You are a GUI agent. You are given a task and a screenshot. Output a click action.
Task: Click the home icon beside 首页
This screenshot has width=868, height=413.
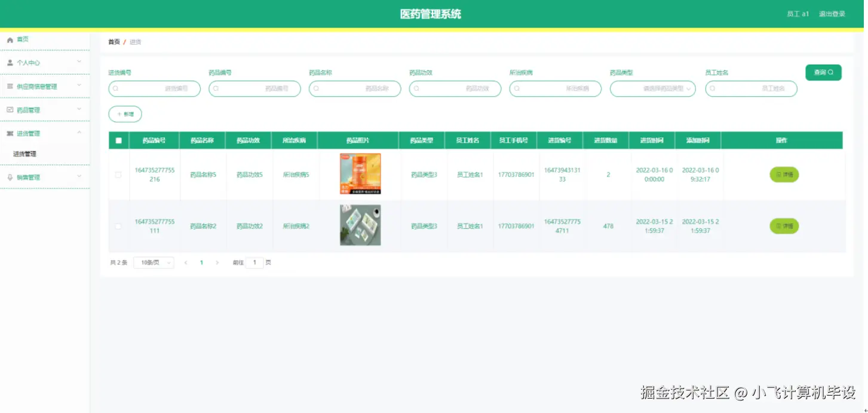[10, 39]
